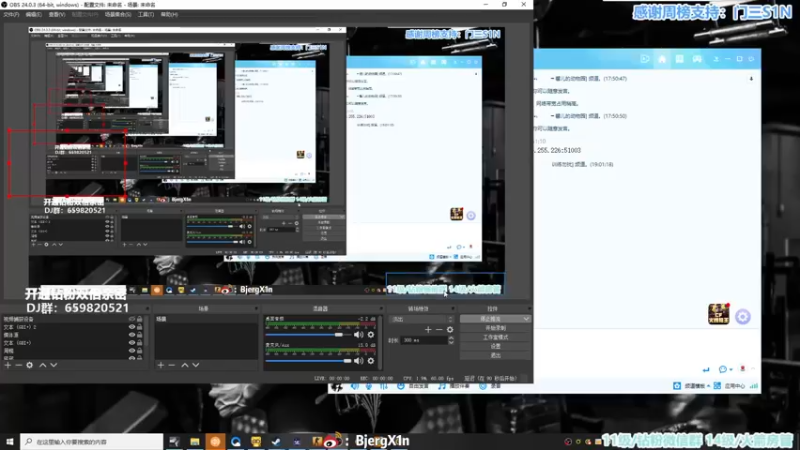
Task: Toggle lock on 视频捕获设备 source
Action: click(139, 319)
